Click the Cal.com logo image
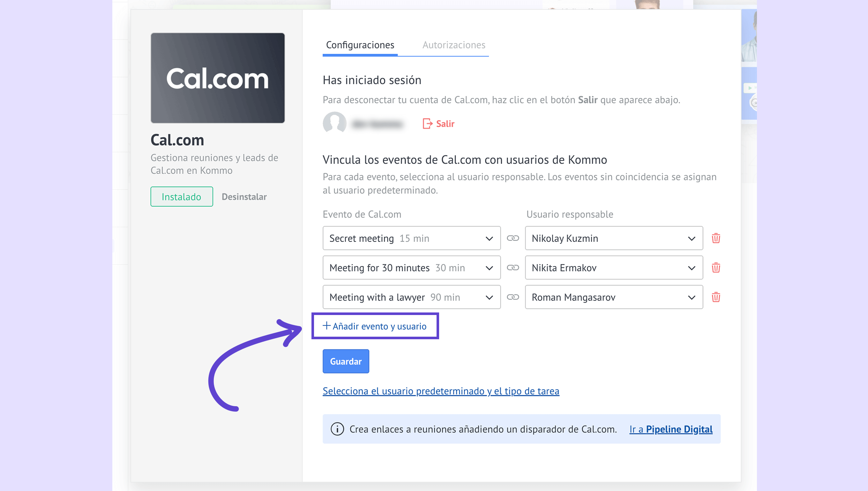 click(x=217, y=78)
